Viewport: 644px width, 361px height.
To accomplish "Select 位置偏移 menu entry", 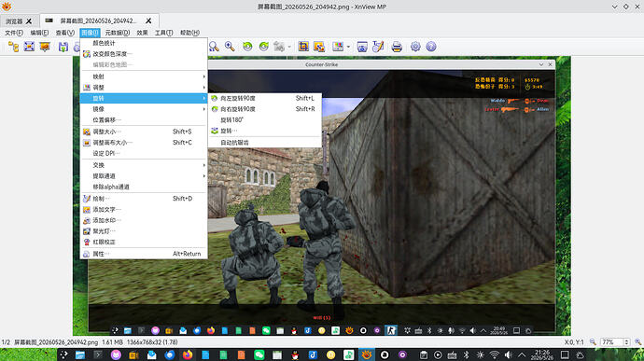I will (144, 120).
